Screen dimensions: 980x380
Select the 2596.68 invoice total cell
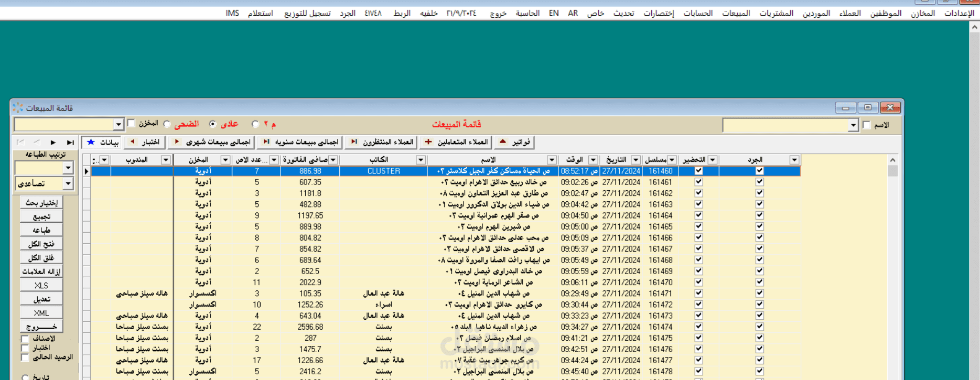click(310, 327)
